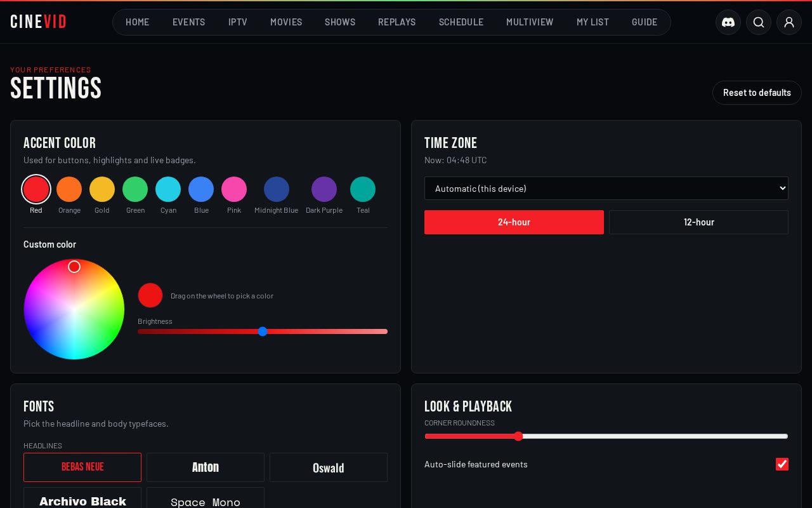Click the Corner Roundness slider handle

tap(518, 436)
